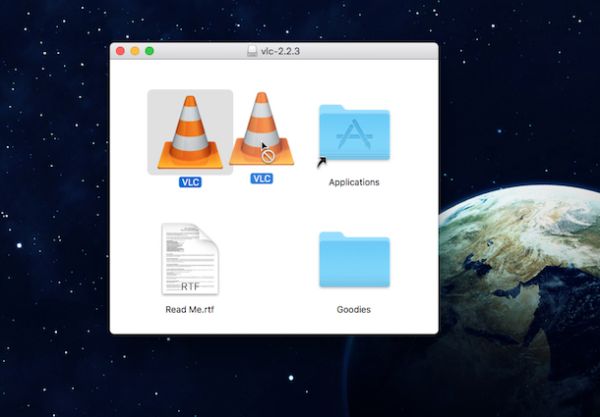Minimize the vlc-2.2.3 window
The height and width of the screenshot is (417, 600).
[135, 50]
